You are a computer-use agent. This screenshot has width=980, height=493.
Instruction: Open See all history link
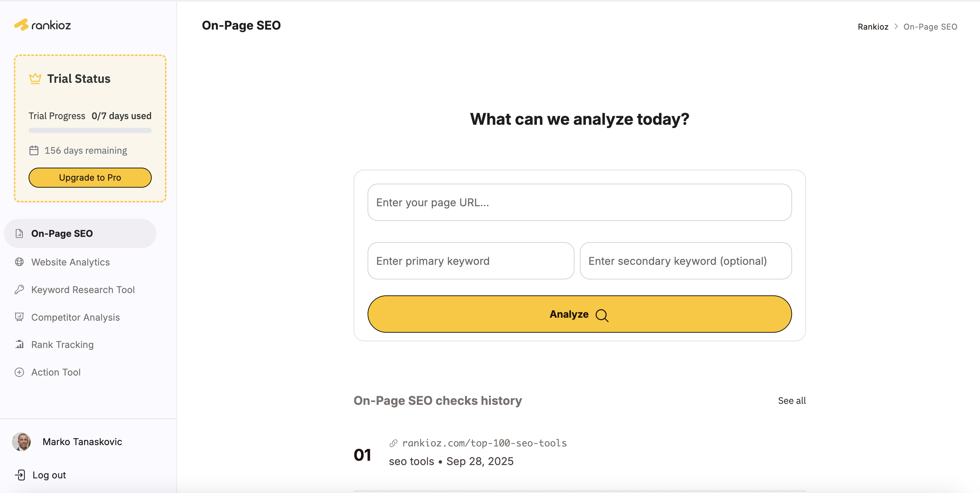(792, 401)
